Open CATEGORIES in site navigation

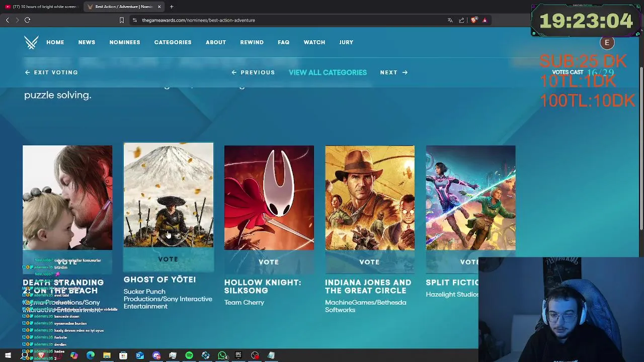(173, 42)
